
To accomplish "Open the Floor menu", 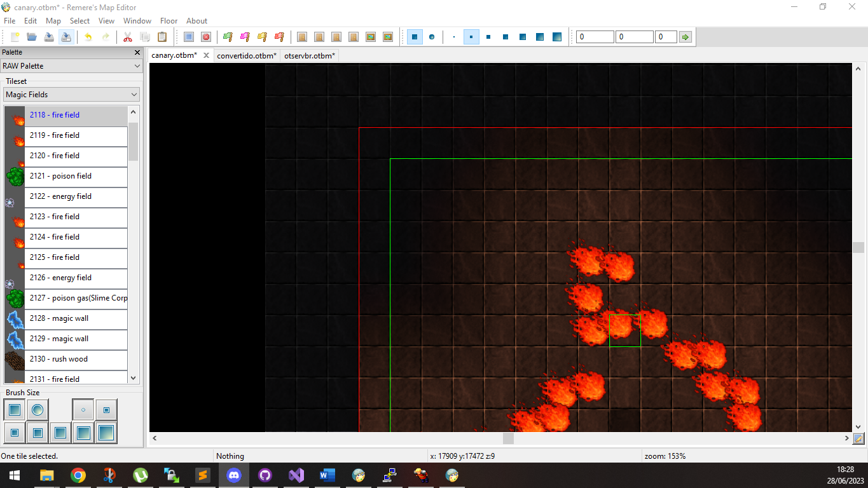I will [x=169, y=20].
